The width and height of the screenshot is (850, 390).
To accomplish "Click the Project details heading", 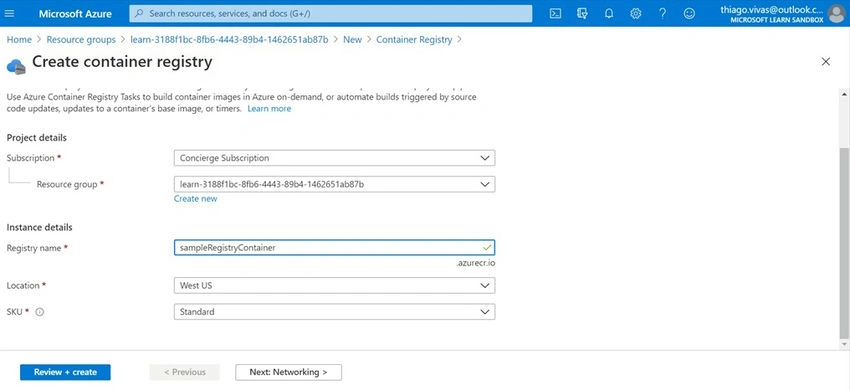I will [37, 138].
